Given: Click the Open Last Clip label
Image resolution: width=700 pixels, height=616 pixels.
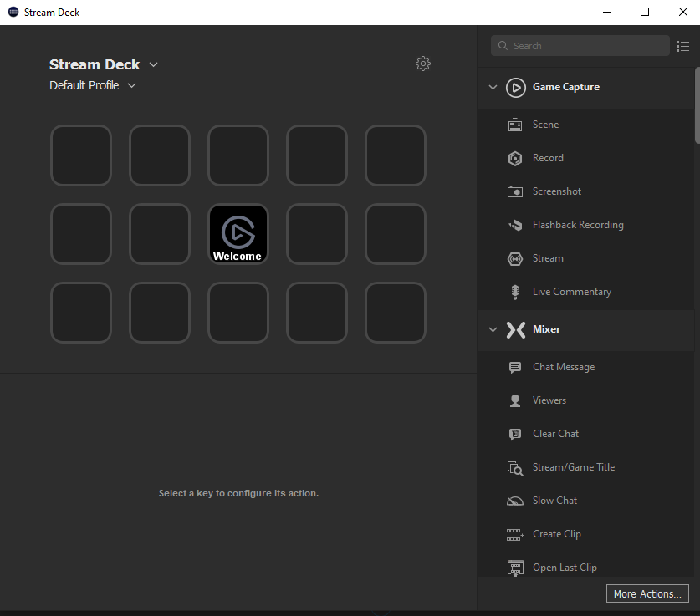Looking at the screenshot, I should click(x=565, y=568).
